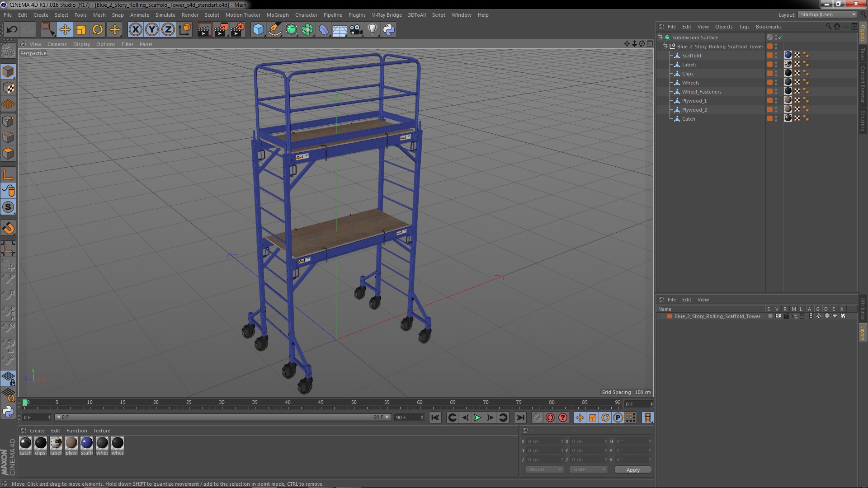868x488 pixels.
Task: Toggle layer visibility eye for Blue_2_Story_Rolling_Scaffold_Tower
Action: point(778,316)
